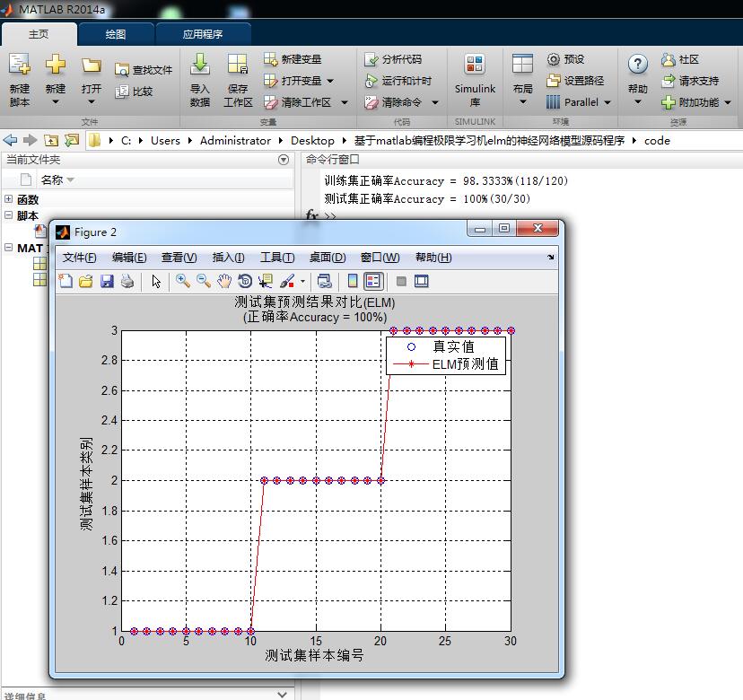Click the Administrator path segment

click(x=235, y=140)
